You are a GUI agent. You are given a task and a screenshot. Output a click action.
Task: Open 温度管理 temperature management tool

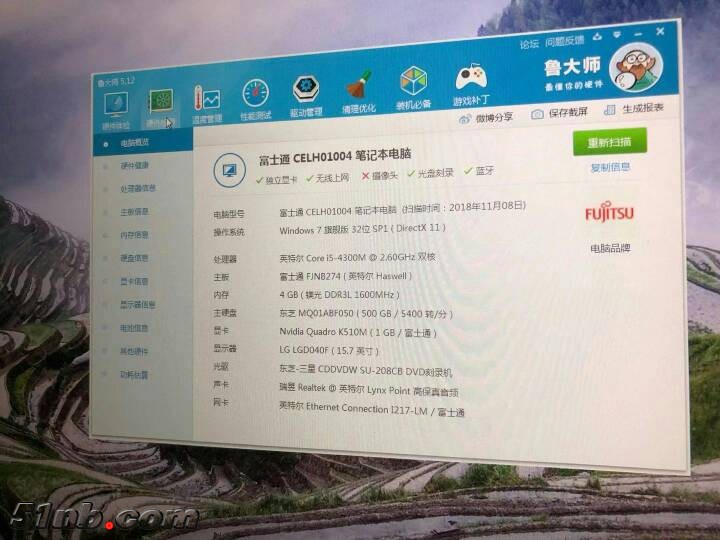click(207, 102)
